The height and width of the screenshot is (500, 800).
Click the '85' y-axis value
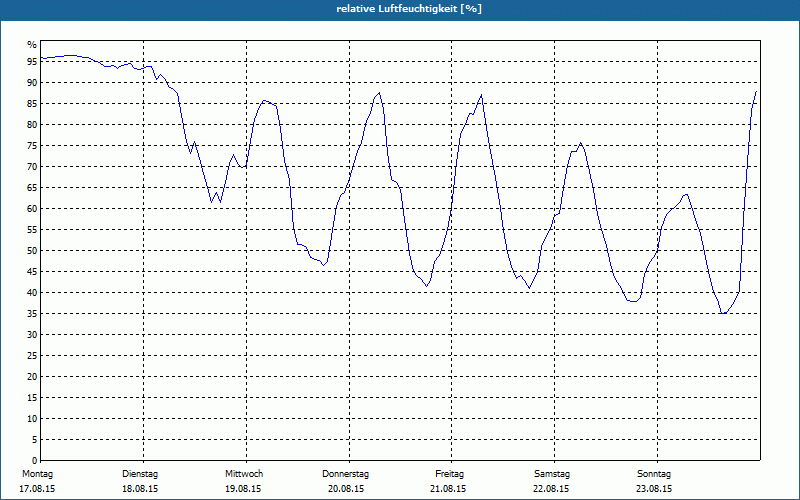(32, 104)
